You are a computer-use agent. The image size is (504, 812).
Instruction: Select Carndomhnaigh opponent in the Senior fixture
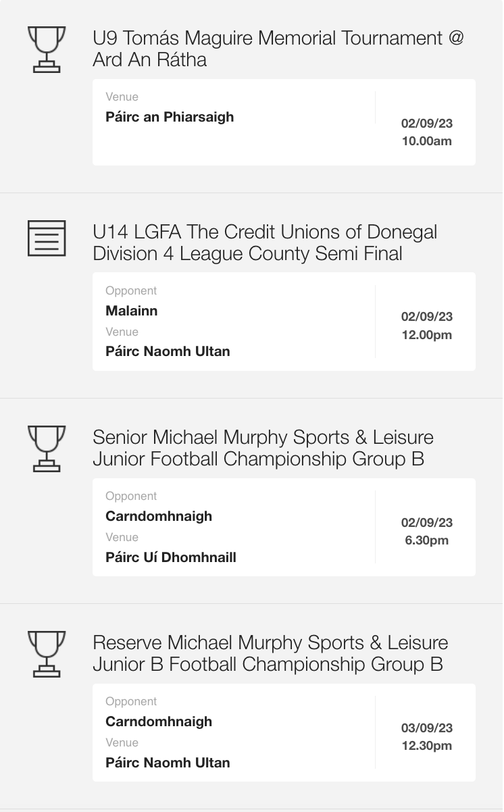pos(159,516)
